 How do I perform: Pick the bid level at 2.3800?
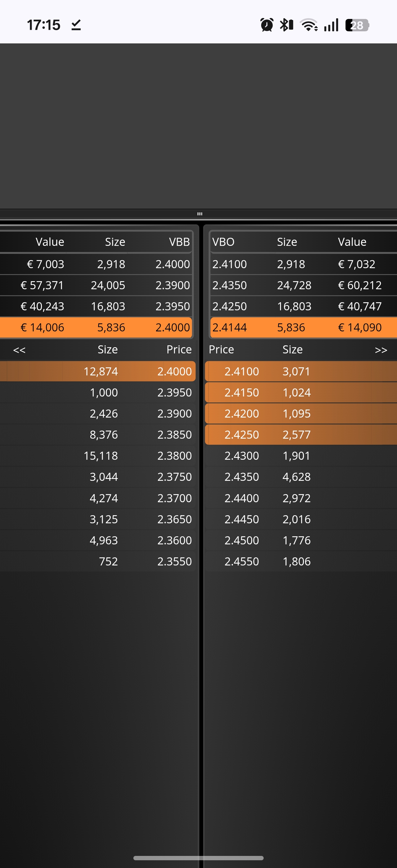pos(98,456)
